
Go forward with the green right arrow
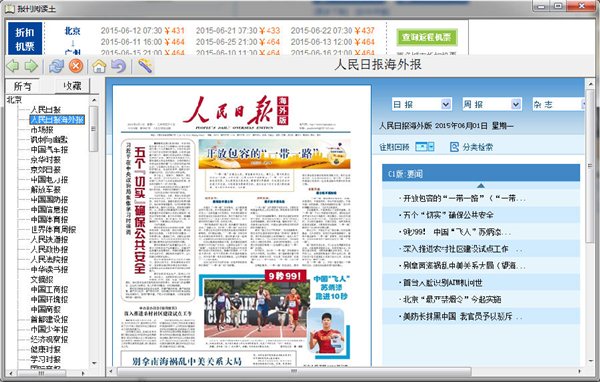click(31, 66)
